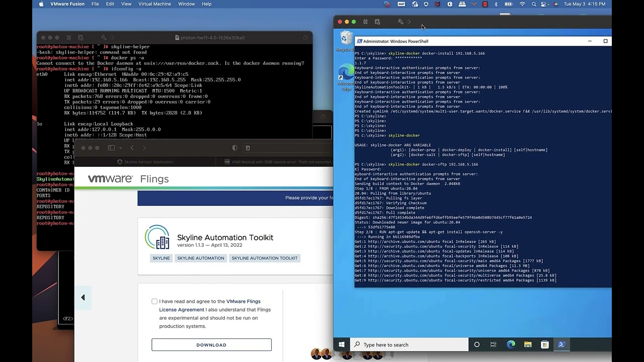Click the Skyline Automation Toolkit heading
The image size is (644, 362).
pos(225,237)
